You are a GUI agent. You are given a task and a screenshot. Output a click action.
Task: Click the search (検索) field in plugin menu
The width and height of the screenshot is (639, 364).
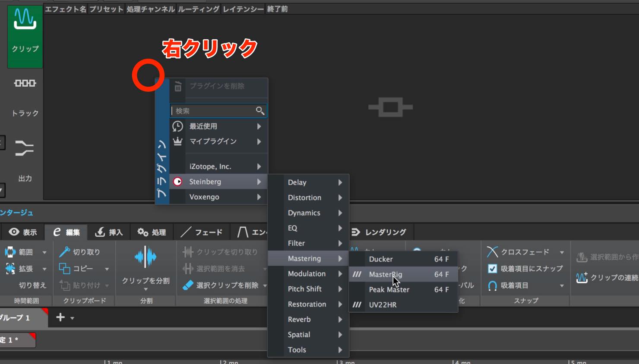coord(218,111)
